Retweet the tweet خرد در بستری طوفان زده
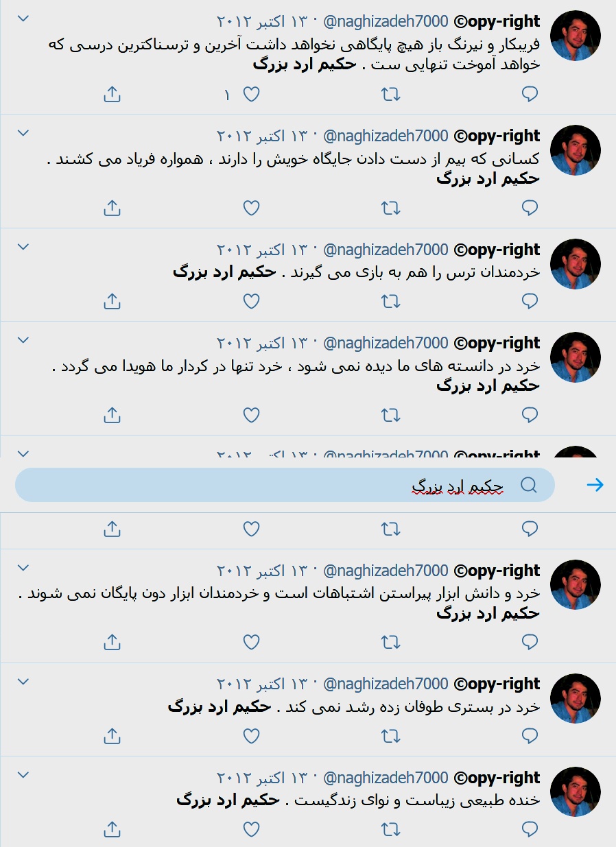The height and width of the screenshot is (847, 616). [390, 735]
